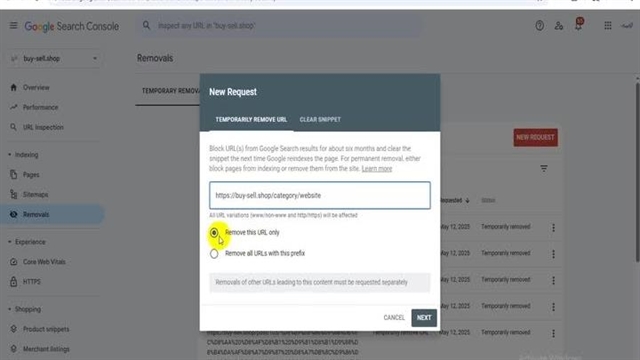Click the search magnifier icon
Viewport: 640px width, 360px height.
146,26
